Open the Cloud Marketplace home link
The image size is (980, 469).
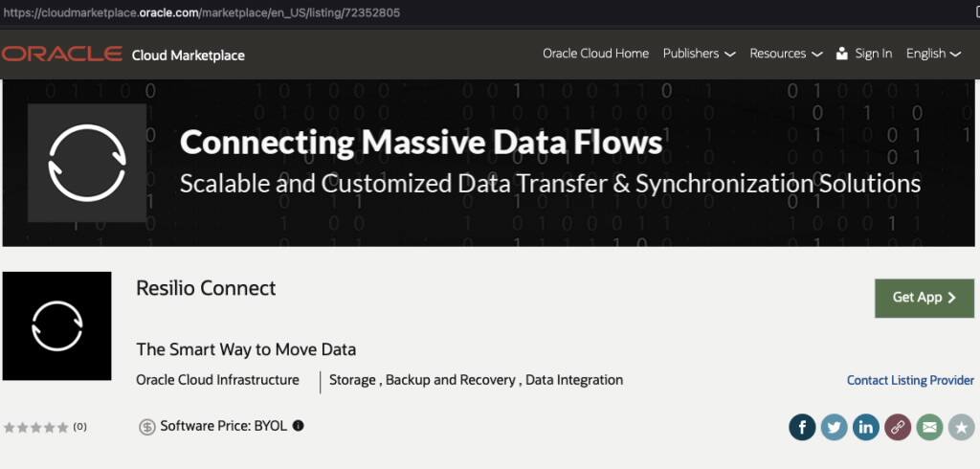click(189, 56)
